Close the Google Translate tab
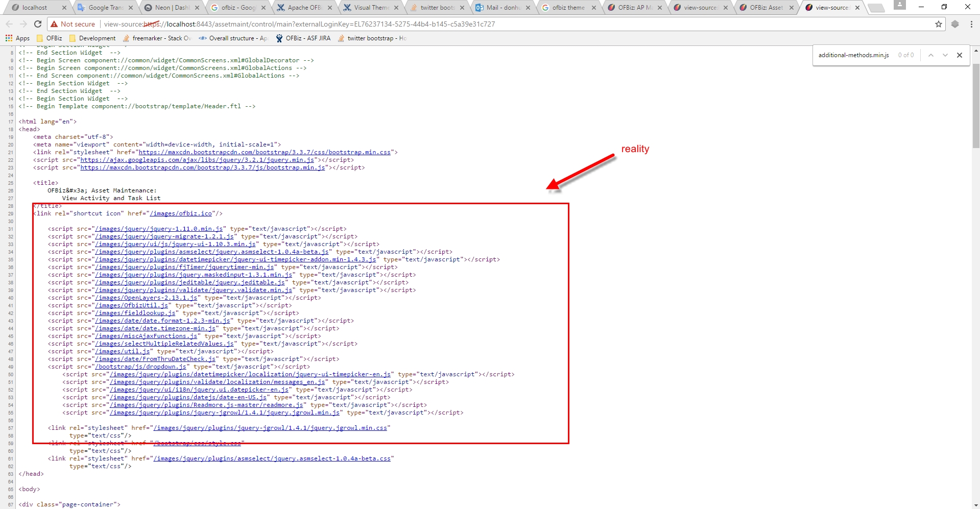 click(131, 8)
